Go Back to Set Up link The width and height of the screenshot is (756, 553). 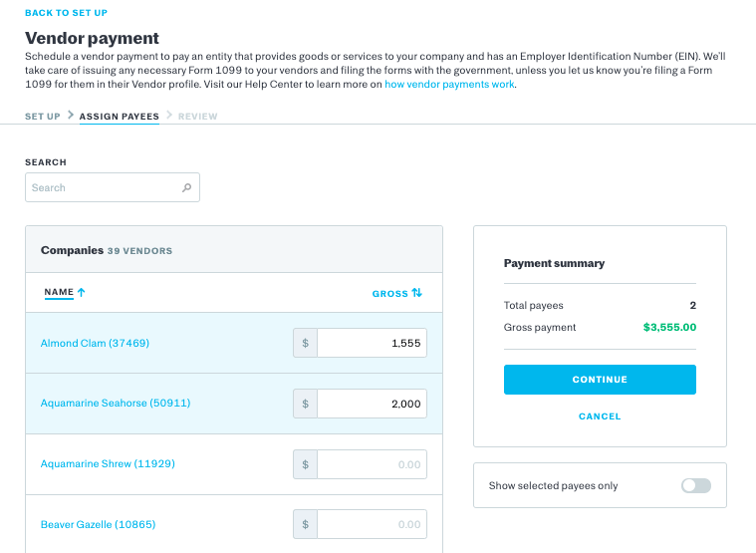pos(66,13)
